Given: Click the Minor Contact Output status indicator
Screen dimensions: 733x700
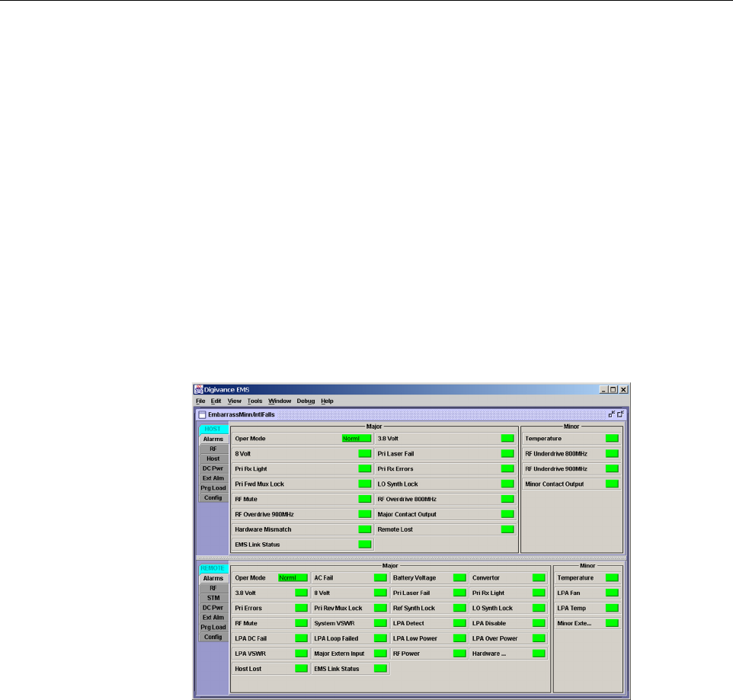Looking at the screenshot, I should coord(612,484).
